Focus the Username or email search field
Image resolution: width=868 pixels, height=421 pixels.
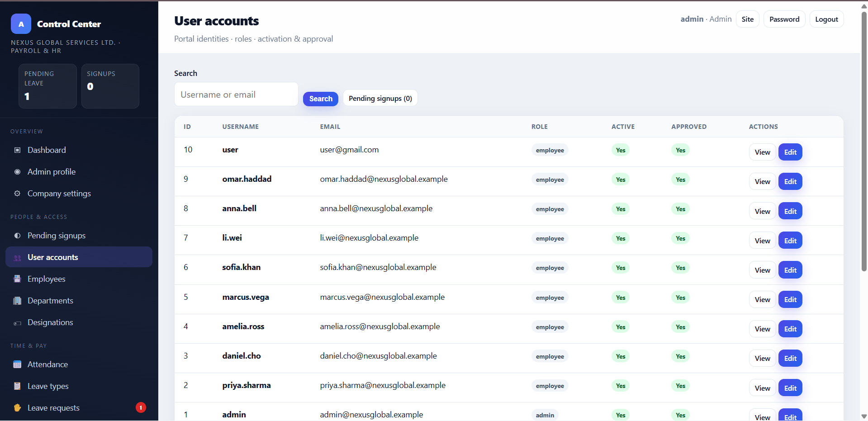pyautogui.click(x=236, y=94)
